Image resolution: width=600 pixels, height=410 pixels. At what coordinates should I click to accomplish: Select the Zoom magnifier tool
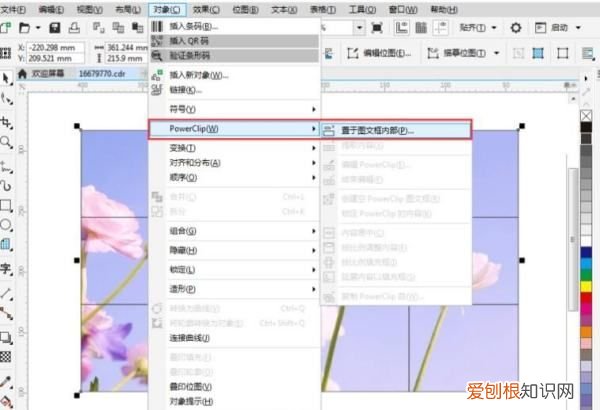(6, 142)
